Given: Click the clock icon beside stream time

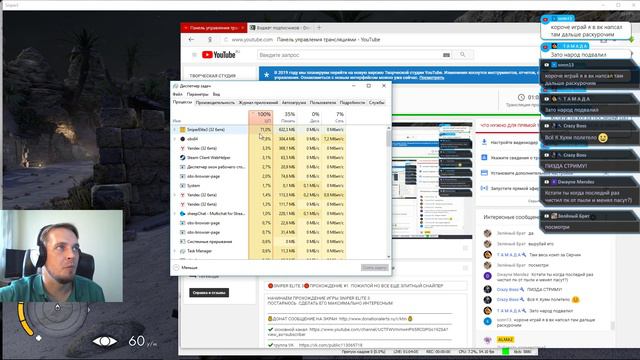Looking at the screenshot, I should (x=521, y=98).
